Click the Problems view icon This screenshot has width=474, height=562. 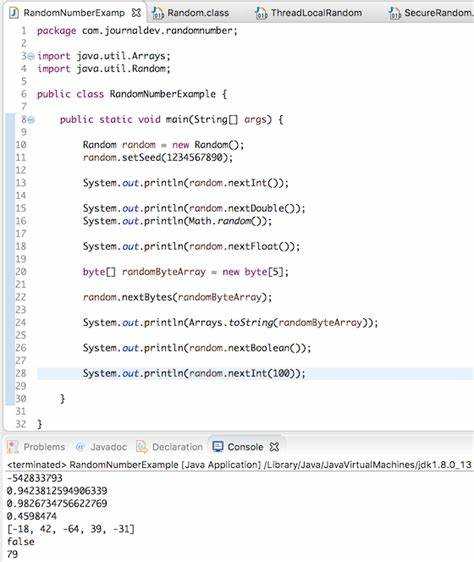pyautogui.click(x=13, y=447)
